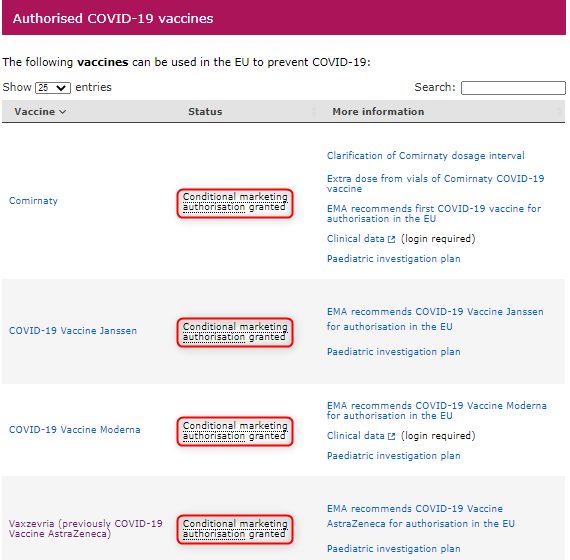This screenshot has width=570, height=560.
Task: Open Vaxzevria (previously COVID-19 Vaccine AstraZeneca) link
Action: [x=85, y=528]
